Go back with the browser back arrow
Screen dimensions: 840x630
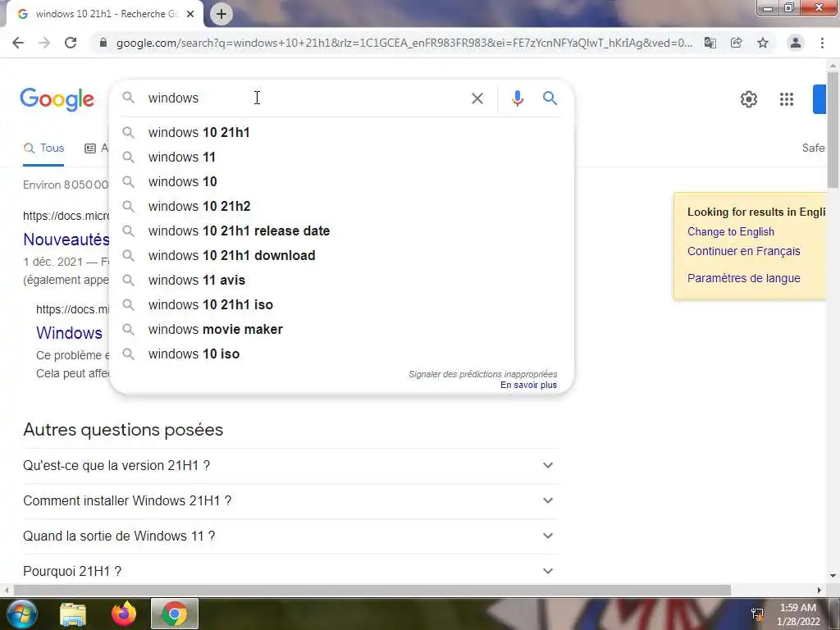click(18, 43)
